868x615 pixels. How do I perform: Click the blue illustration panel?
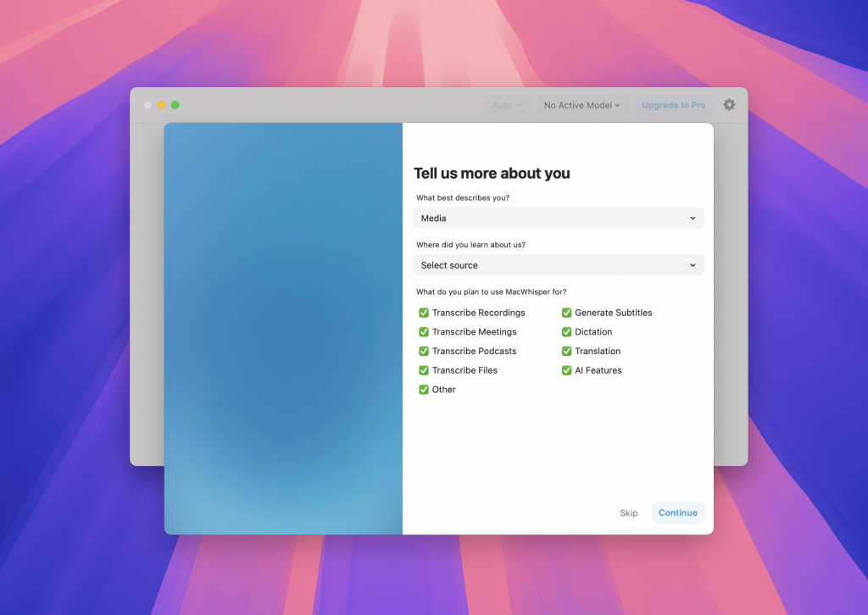(x=283, y=329)
